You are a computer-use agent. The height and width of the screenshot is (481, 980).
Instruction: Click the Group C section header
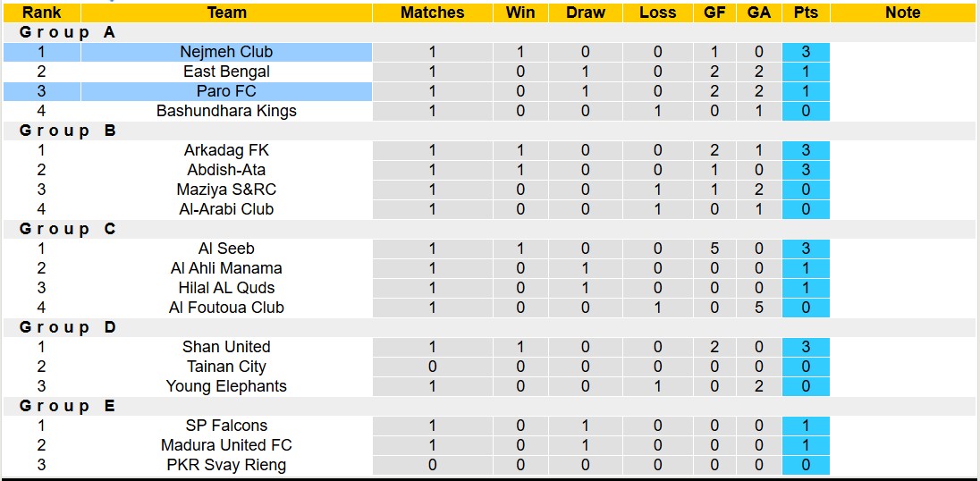68,229
